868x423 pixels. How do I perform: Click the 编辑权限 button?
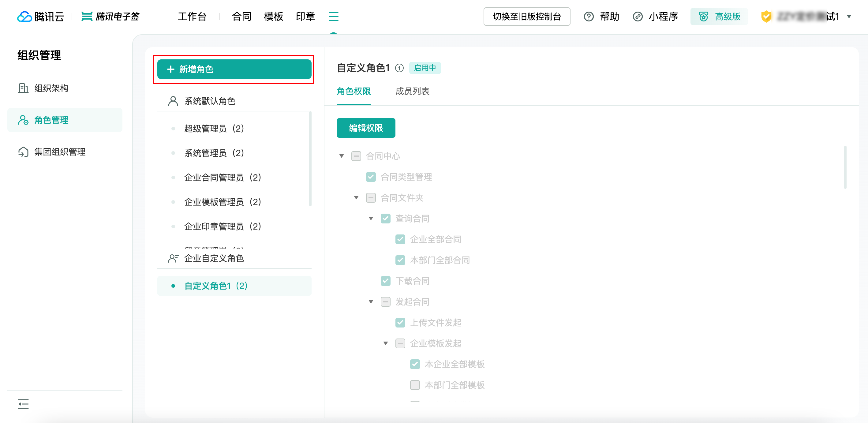coord(366,128)
